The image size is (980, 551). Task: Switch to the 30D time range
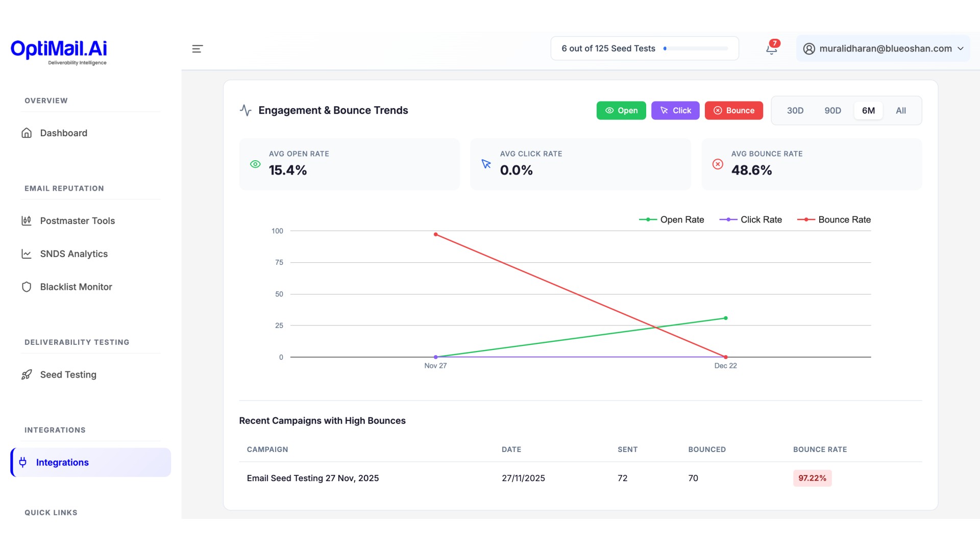[795, 111]
